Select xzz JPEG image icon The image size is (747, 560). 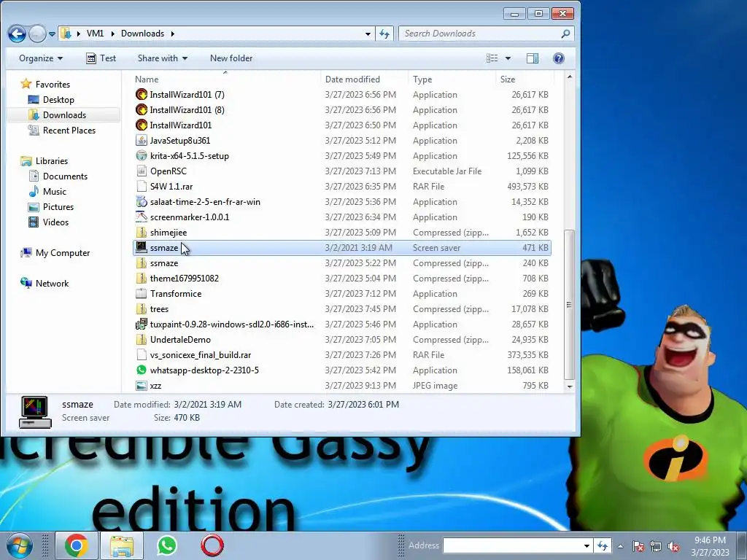[142, 385]
